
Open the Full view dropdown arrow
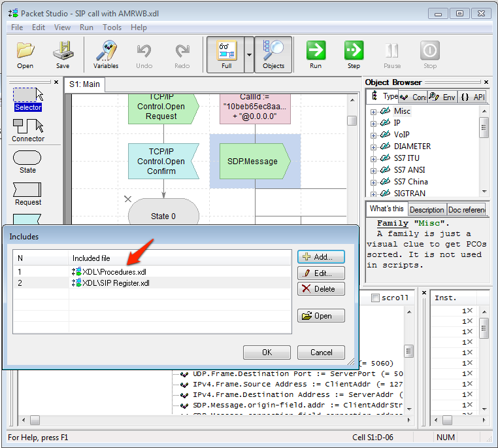pos(249,54)
